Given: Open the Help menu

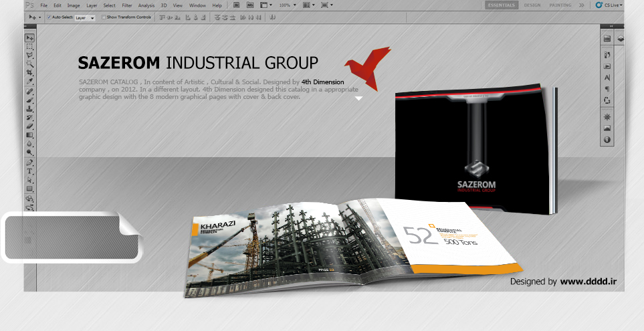Looking at the screenshot, I should click(217, 6).
